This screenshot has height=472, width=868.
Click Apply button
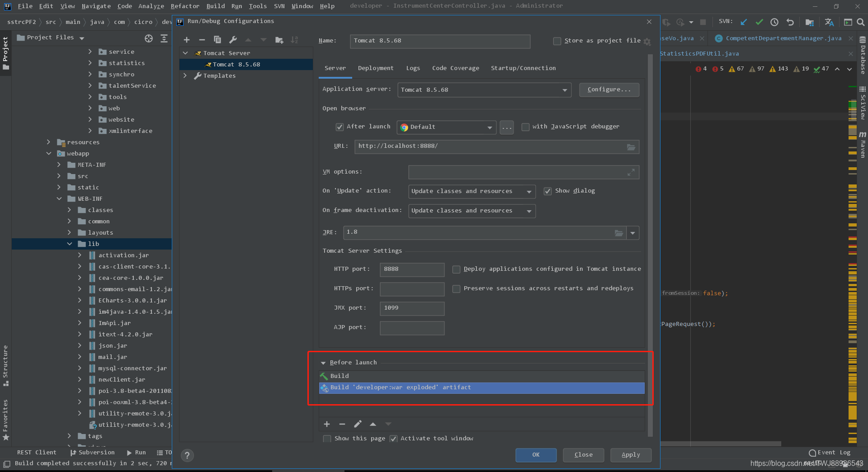631,455
